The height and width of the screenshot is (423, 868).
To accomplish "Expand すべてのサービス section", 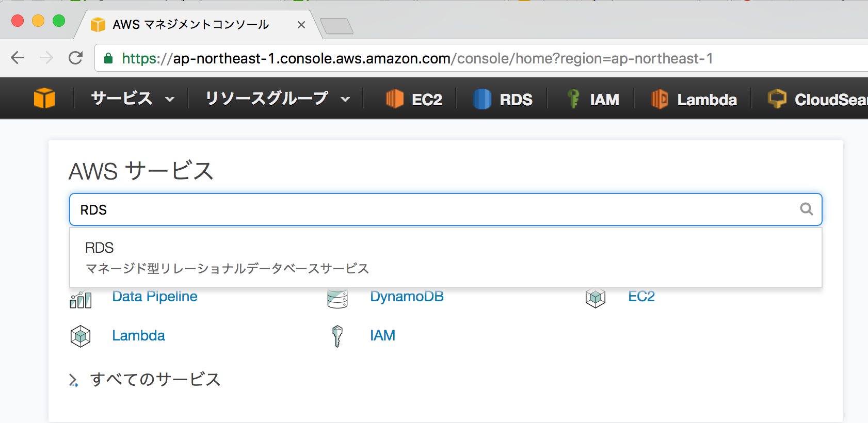I will coord(73,380).
